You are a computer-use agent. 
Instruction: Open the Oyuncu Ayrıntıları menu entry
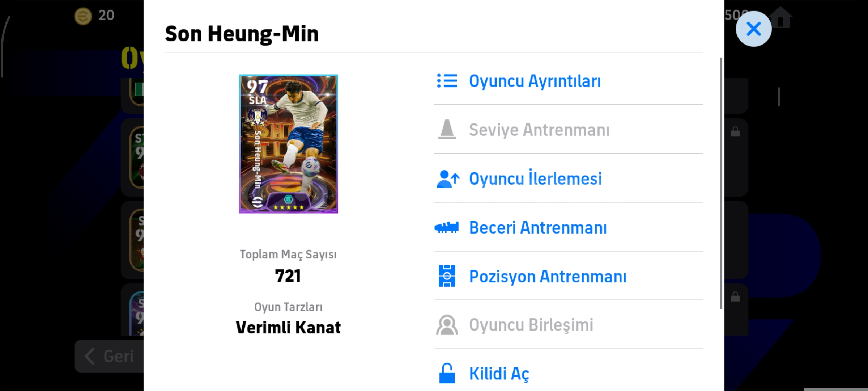coord(535,81)
